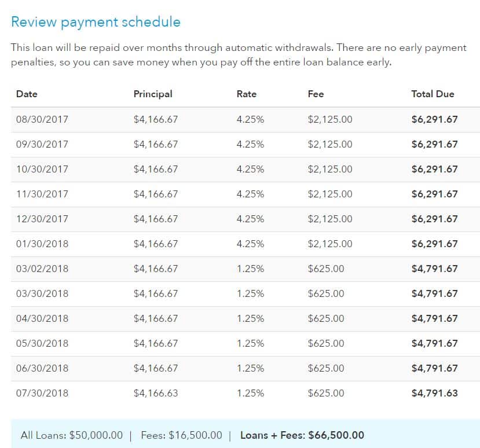Click the date 12/30/2017
This screenshot has width=480, height=448.
[42, 219]
